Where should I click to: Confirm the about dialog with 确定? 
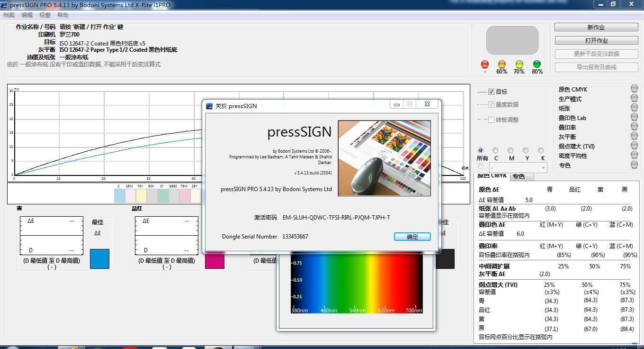tap(412, 237)
